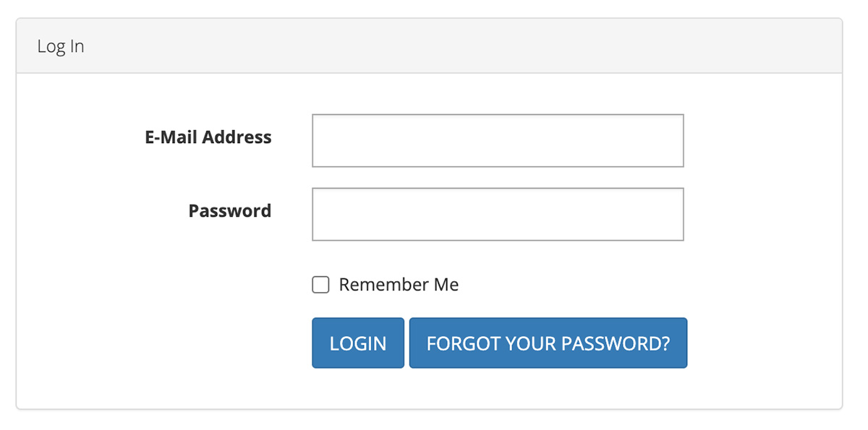Submit the form with the LOGIN button
Image resolution: width=868 pixels, height=430 pixels.
[358, 343]
